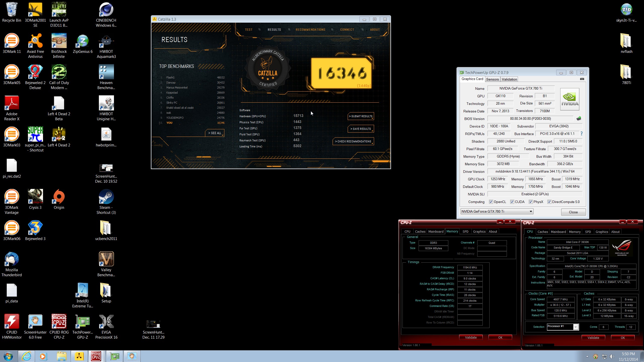Open the EVGA PrecisionX 16 icon
Viewport: 644px width, 362px height.
[106, 327]
